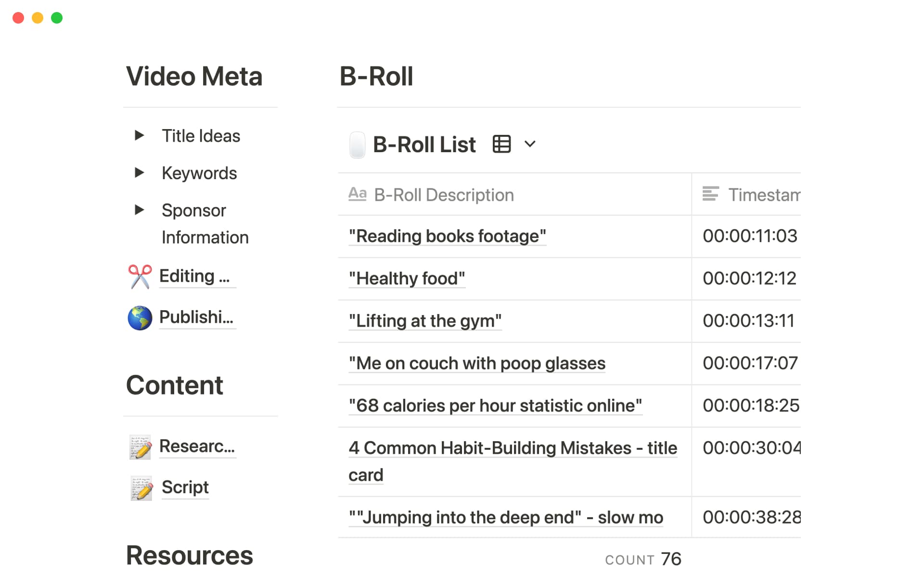This screenshot has height=578, width=924.
Task: Open the Timestamp column header menu
Action: (763, 195)
